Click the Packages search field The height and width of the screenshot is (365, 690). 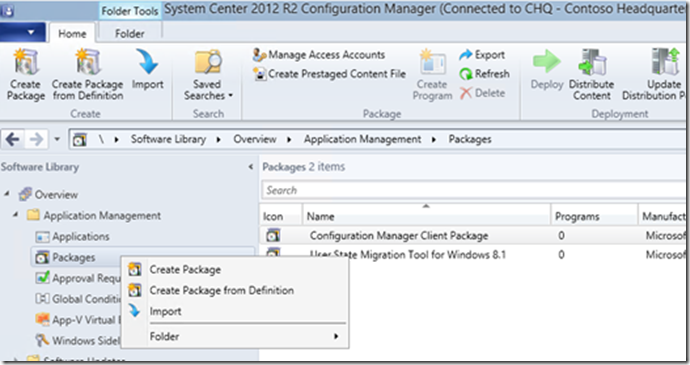[474, 190]
